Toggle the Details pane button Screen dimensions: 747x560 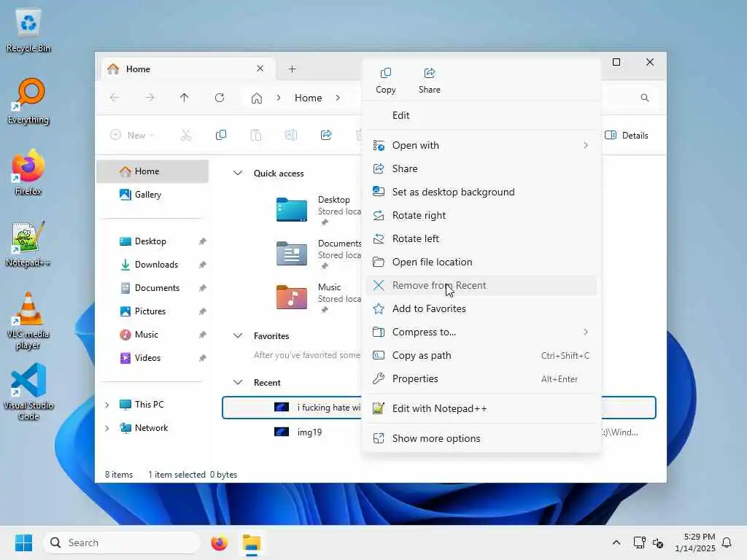click(x=627, y=135)
